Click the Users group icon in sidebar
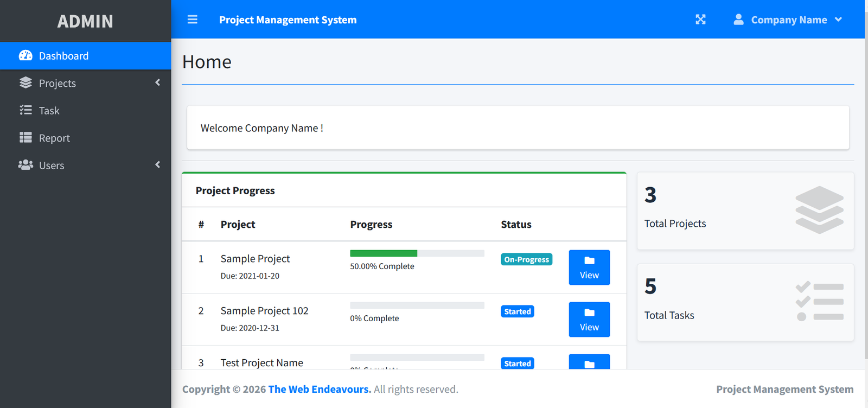This screenshot has width=868, height=408. pos(25,165)
